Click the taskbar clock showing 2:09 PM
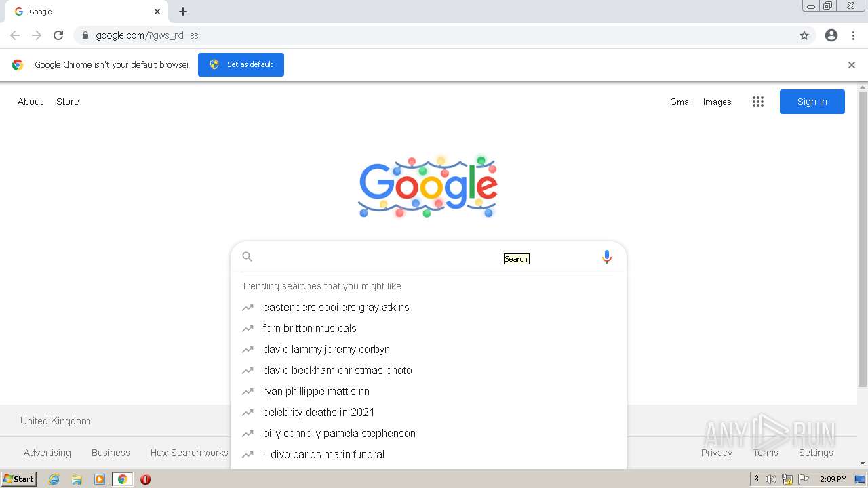The image size is (868, 488). tap(833, 479)
